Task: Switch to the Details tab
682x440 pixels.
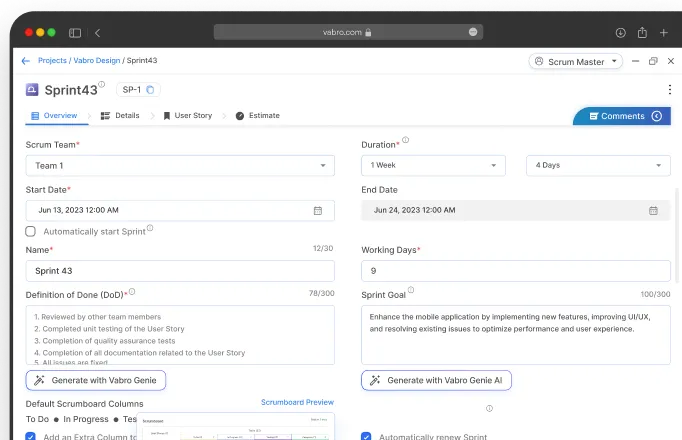Action: pos(120,116)
